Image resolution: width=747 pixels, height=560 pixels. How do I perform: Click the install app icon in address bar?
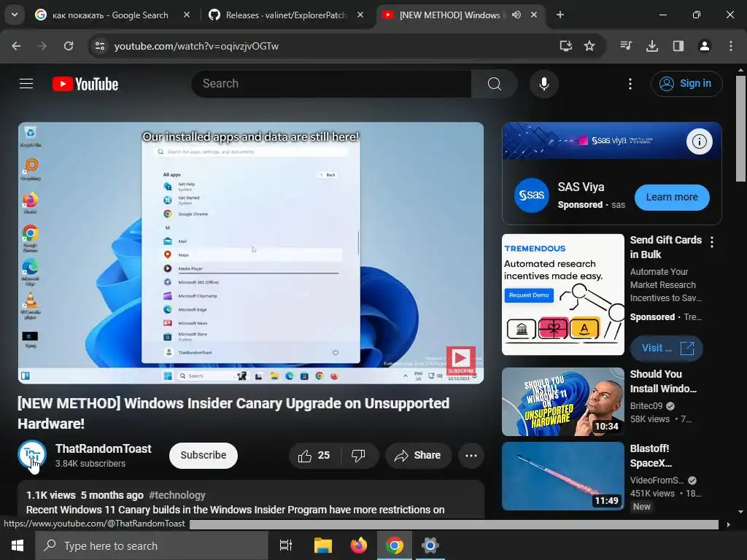coord(565,46)
